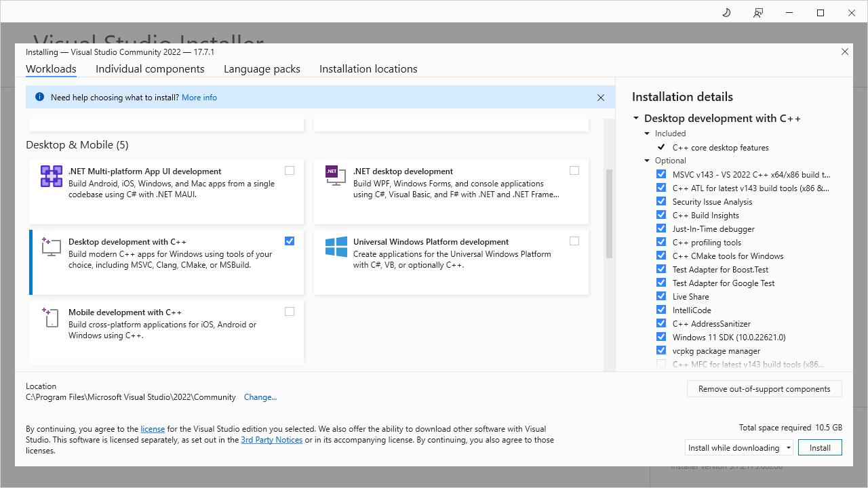Collapse the Optional components list
Viewport: 868px width, 488px height.
coord(646,161)
